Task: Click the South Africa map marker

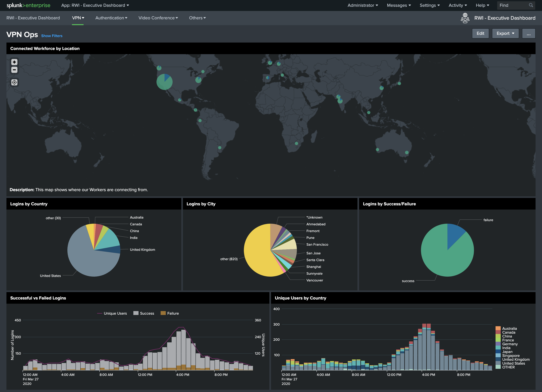Action: [296, 143]
